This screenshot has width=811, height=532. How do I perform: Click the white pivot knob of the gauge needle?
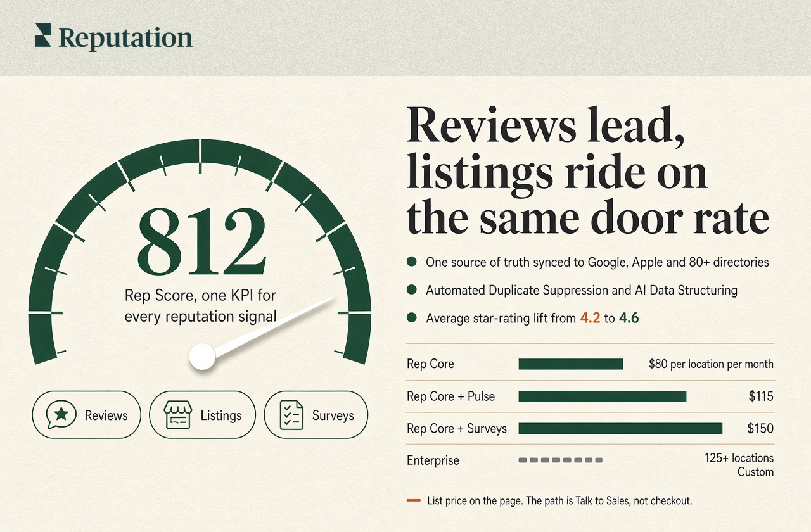pos(203,357)
